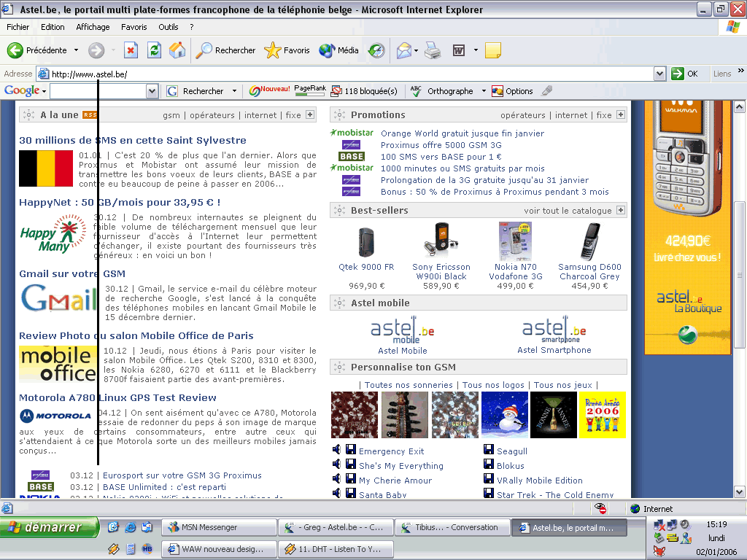
Task: Refresh the page with the Refresh icon
Action: point(154,50)
